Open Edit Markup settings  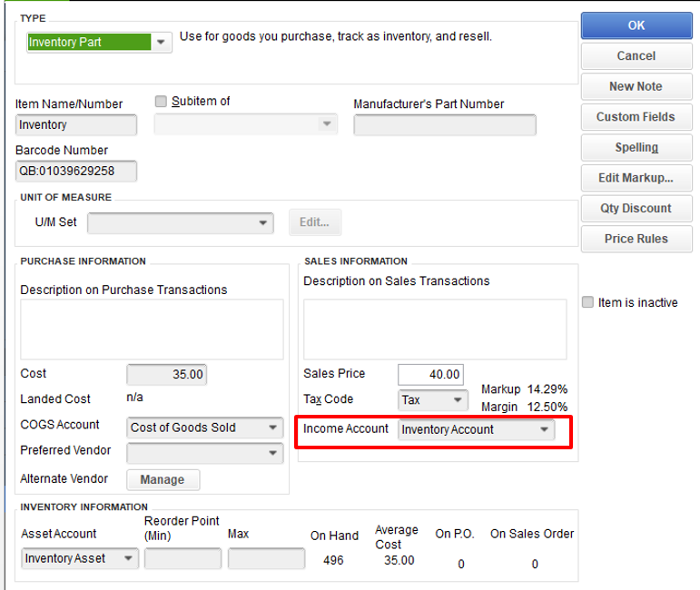636,178
